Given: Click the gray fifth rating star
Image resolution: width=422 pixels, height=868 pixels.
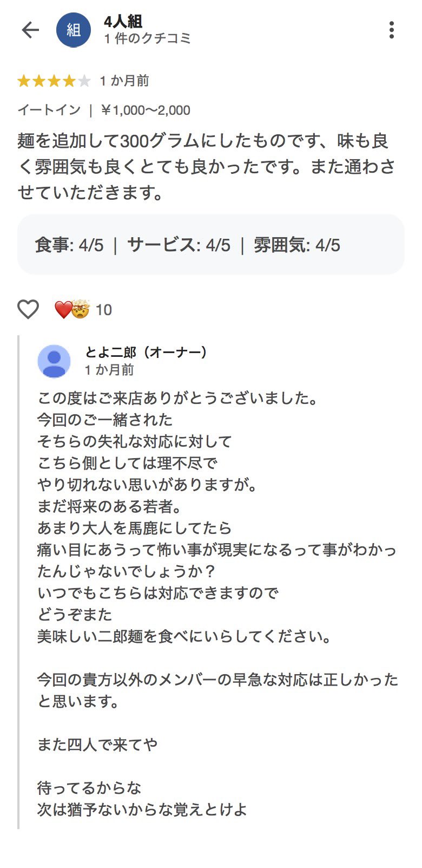Looking at the screenshot, I should [84, 81].
